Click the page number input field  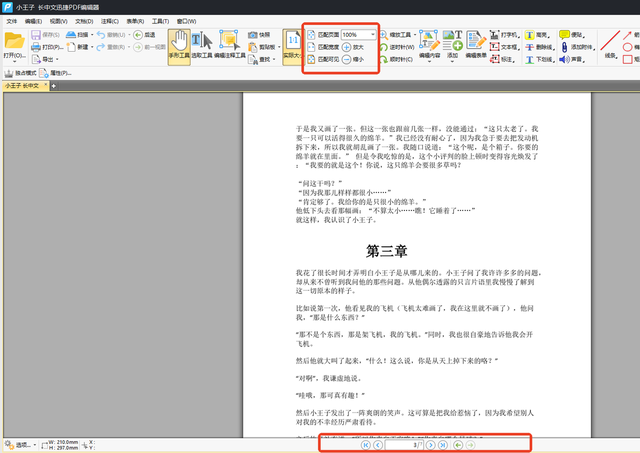coord(404,445)
